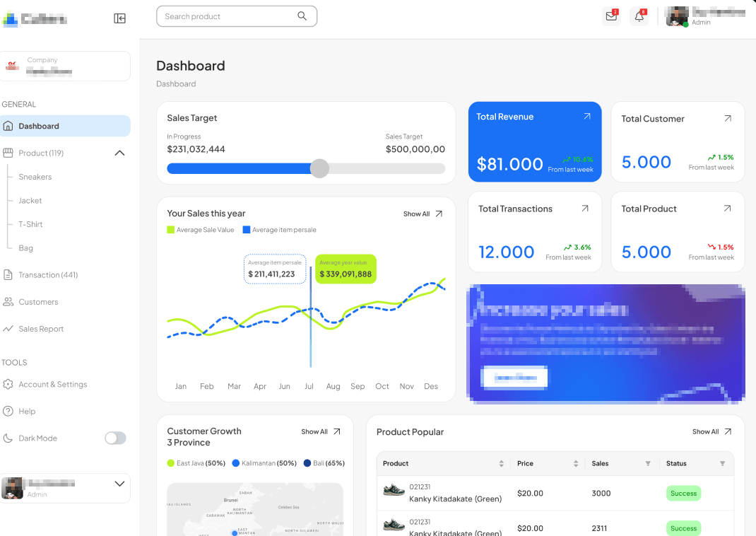Focus the Search product input field
The height and width of the screenshot is (536, 756).
226,16
